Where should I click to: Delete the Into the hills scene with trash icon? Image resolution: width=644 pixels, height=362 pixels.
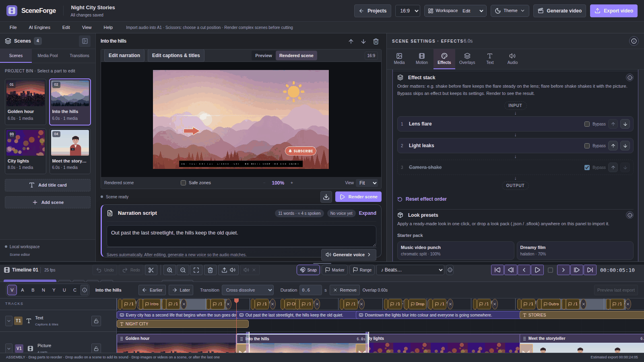(x=376, y=41)
